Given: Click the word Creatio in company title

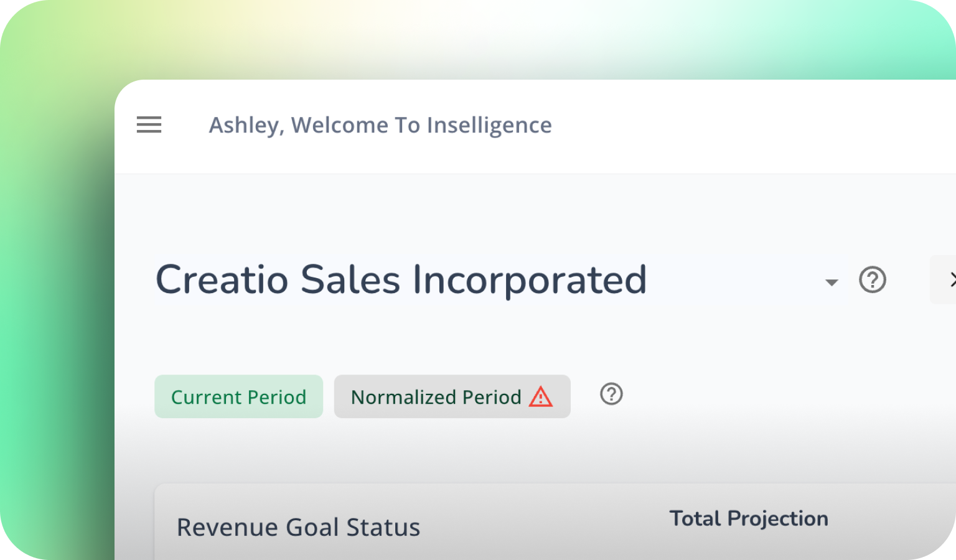Looking at the screenshot, I should click(222, 280).
